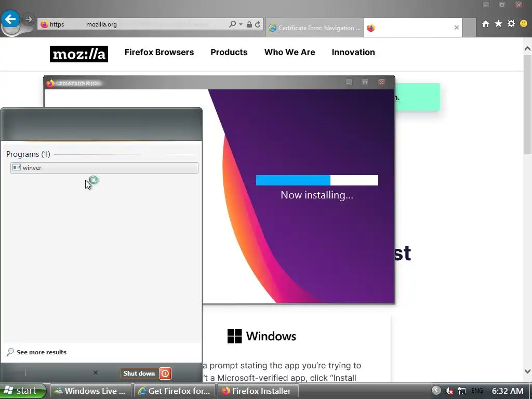The width and height of the screenshot is (532, 399).
Task: Click the smiley feedback icon
Action: [x=524, y=23]
